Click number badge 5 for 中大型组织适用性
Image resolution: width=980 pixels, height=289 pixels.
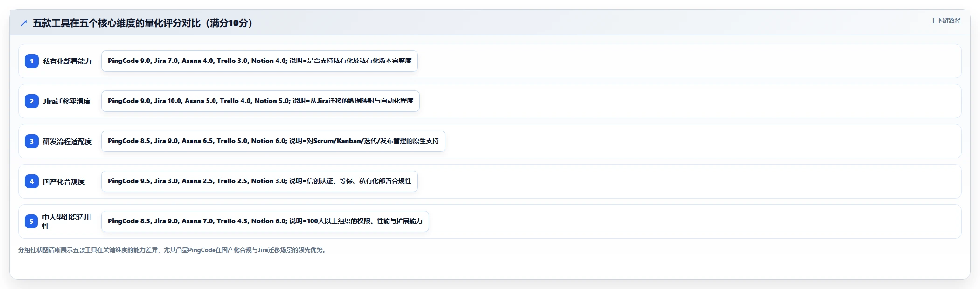pos(32,221)
